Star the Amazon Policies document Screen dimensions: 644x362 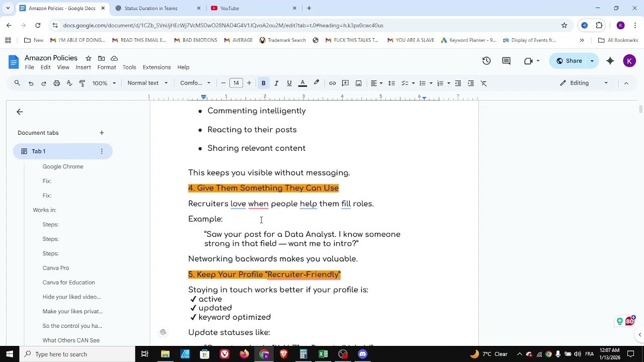[x=89, y=58]
